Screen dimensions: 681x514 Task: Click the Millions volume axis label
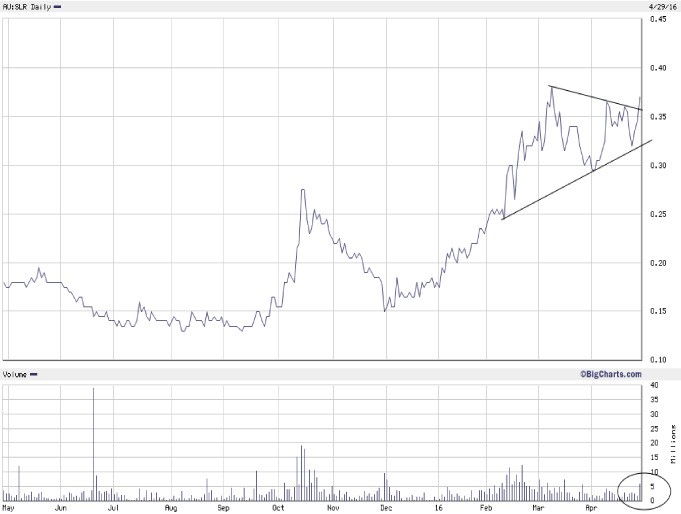(674, 442)
